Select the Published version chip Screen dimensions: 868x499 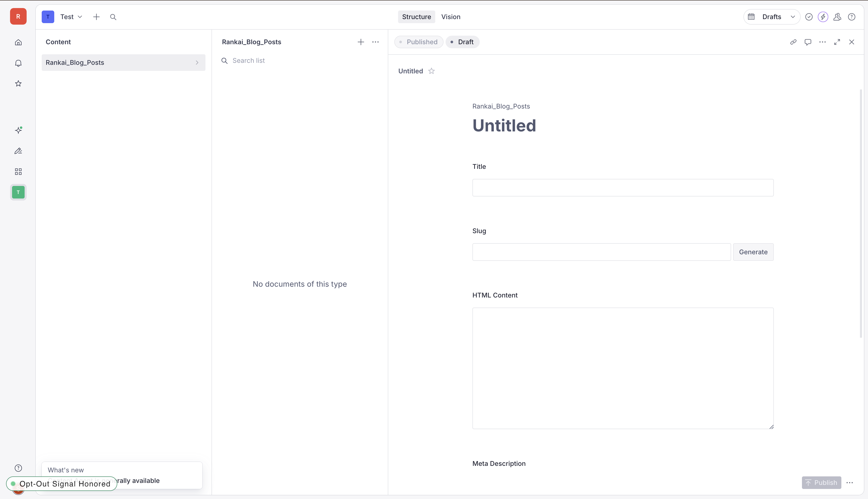point(419,42)
